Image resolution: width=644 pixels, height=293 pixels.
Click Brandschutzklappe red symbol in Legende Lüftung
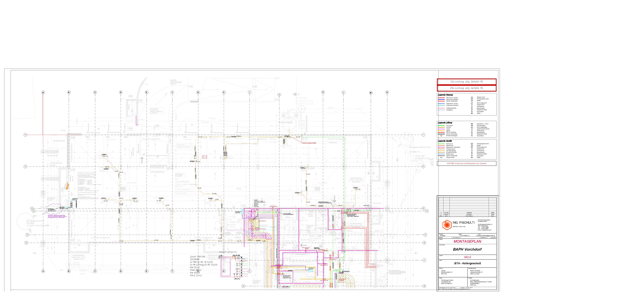[x=441, y=136]
